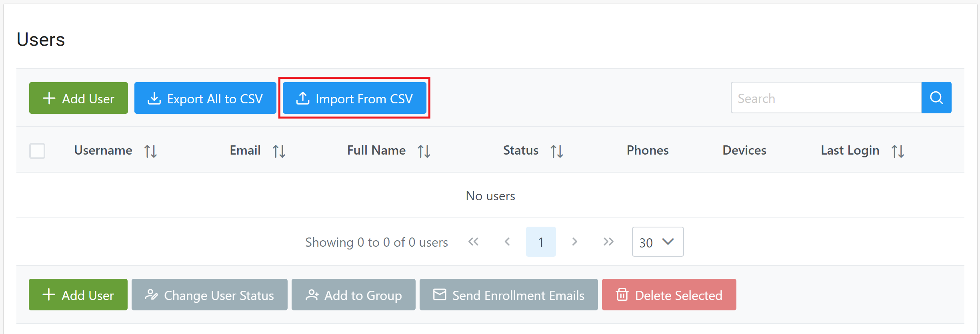Click the bottom Add User button
Screen dimensions: 980x334
[x=78, y=295]
